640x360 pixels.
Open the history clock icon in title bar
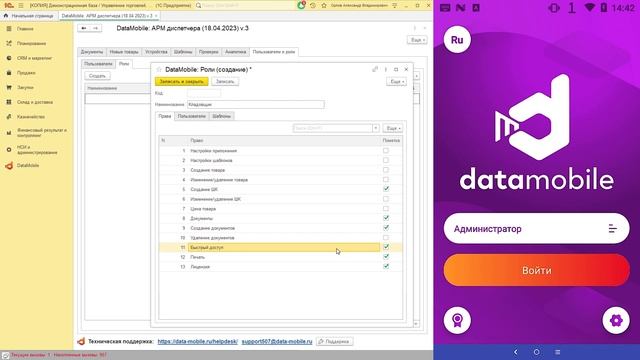313,5
